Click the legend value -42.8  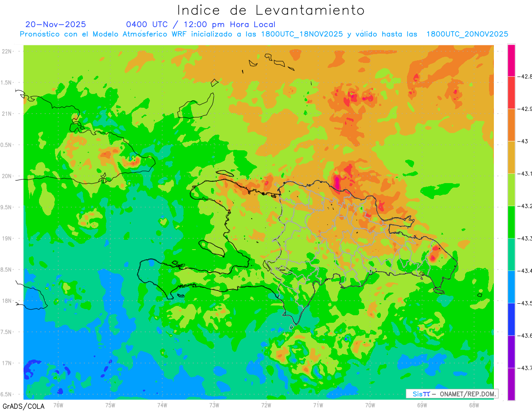click(x=524, y=76)
